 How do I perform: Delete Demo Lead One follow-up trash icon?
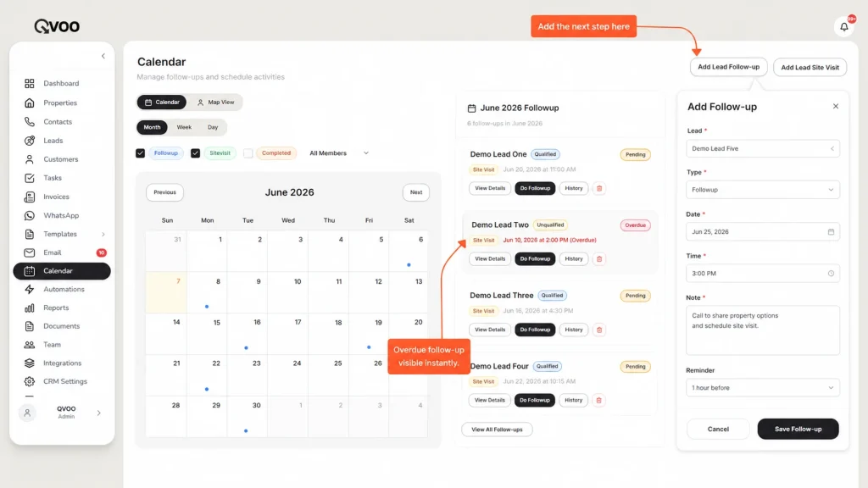pyautogui.click(x=599, y=189)
